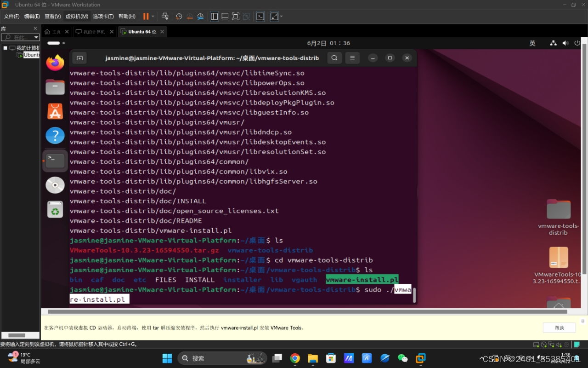Close the 我的计算机 tab
Viewport: 588px width, 368px height.
(113, 32)
